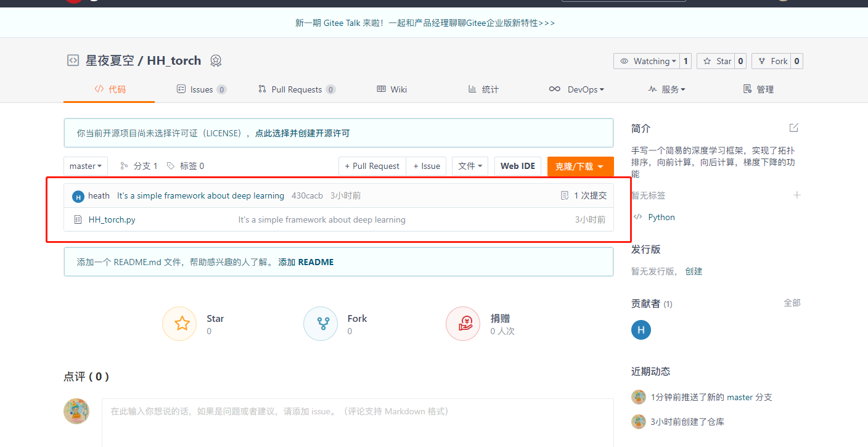Click the + Issue button
Screen dimensions: 868x447
[x=427, y=166]
